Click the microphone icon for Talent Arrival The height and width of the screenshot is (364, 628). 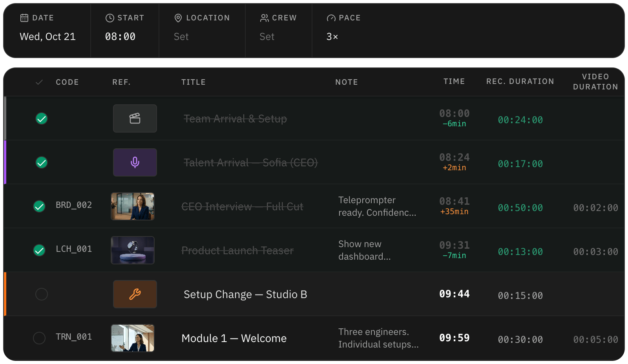(x=135, y=162)
